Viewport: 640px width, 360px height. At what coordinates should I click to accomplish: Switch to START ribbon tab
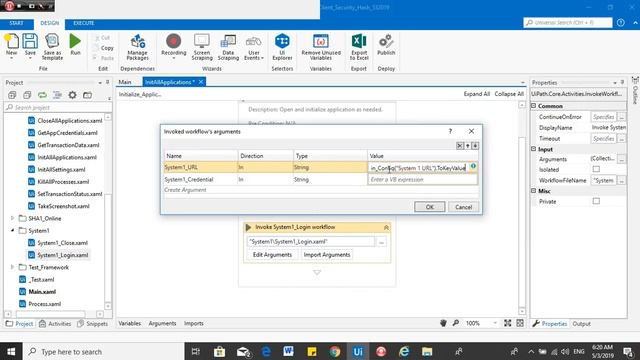pyautogui.click(x=16, y=23)
